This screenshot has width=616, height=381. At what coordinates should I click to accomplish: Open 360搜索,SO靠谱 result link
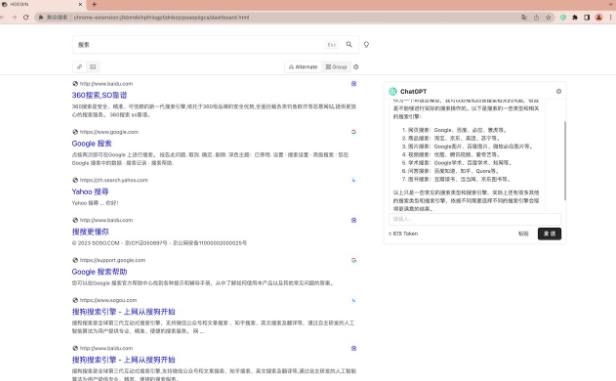[99, 95]
